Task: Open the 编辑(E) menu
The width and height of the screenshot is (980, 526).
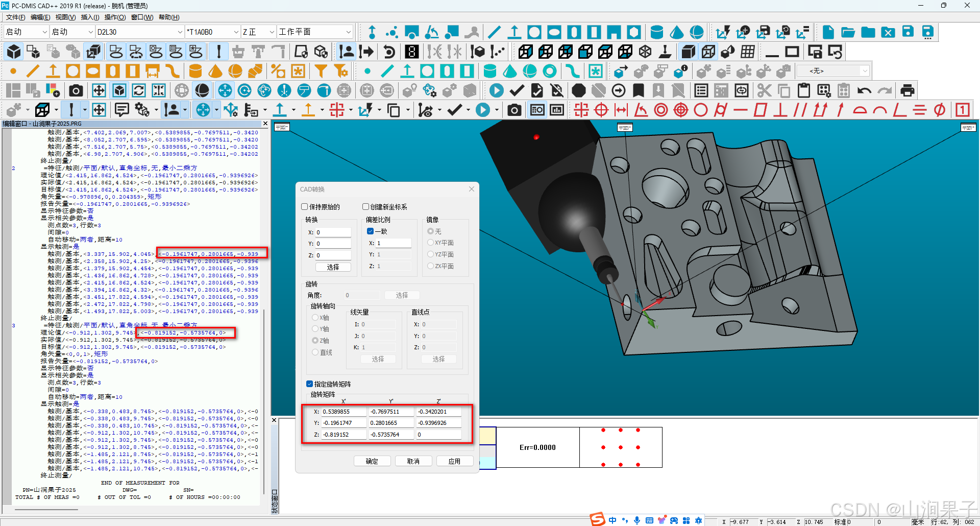Action: point(40,17)
